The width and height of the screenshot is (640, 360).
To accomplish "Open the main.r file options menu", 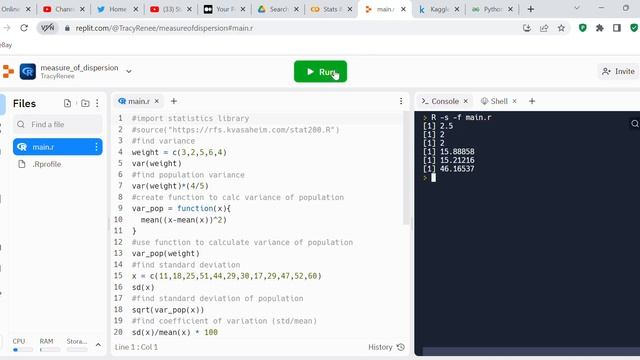I will (96, 147).
